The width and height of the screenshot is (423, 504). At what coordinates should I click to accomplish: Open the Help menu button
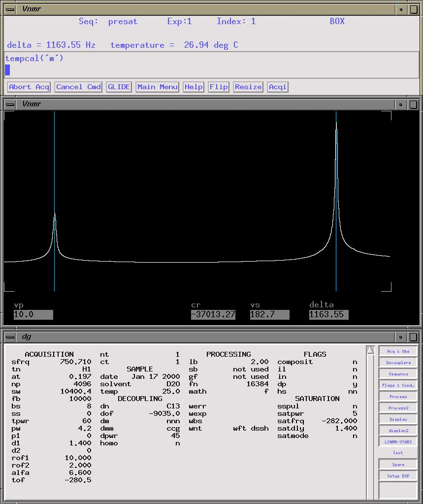(x=194, y=87)
